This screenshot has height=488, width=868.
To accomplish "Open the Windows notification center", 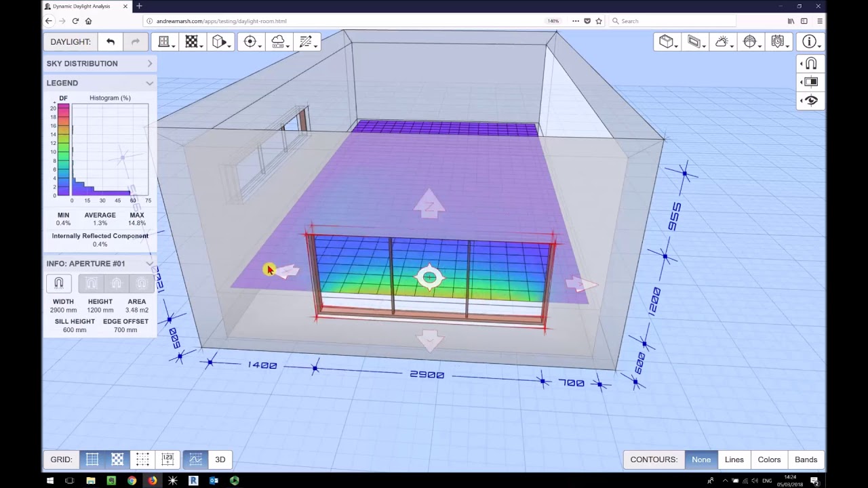I will pos(814,481).
